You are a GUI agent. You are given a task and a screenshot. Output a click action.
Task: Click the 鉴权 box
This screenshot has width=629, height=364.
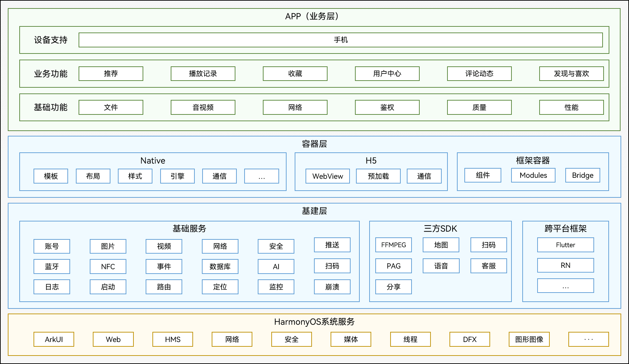point(387,107)
